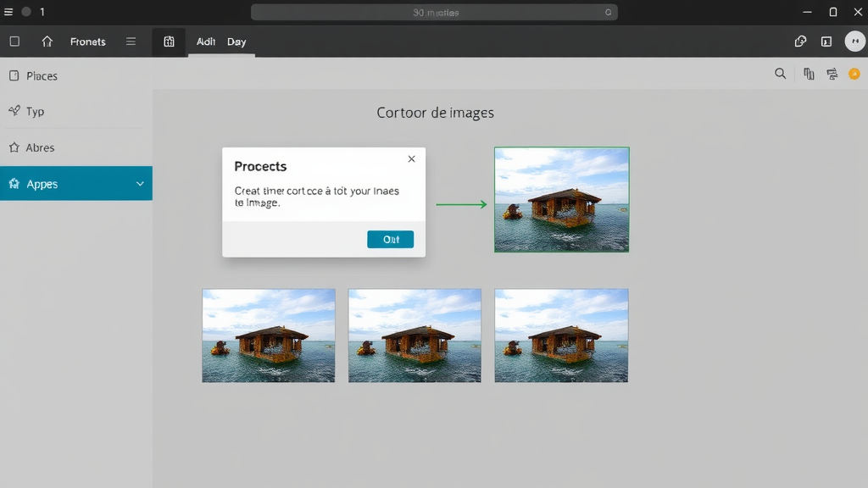
Task: Select the calendar icon on the active tab
Action: [168, 41]
